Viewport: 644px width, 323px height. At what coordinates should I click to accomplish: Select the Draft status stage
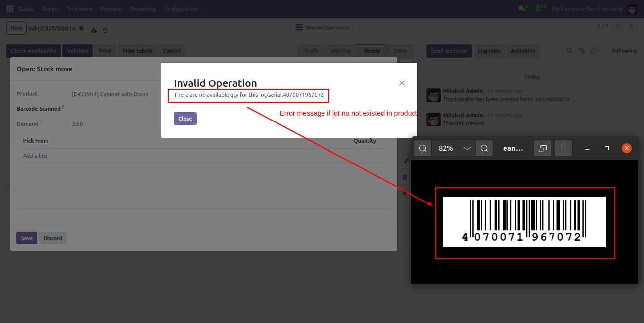311,51
